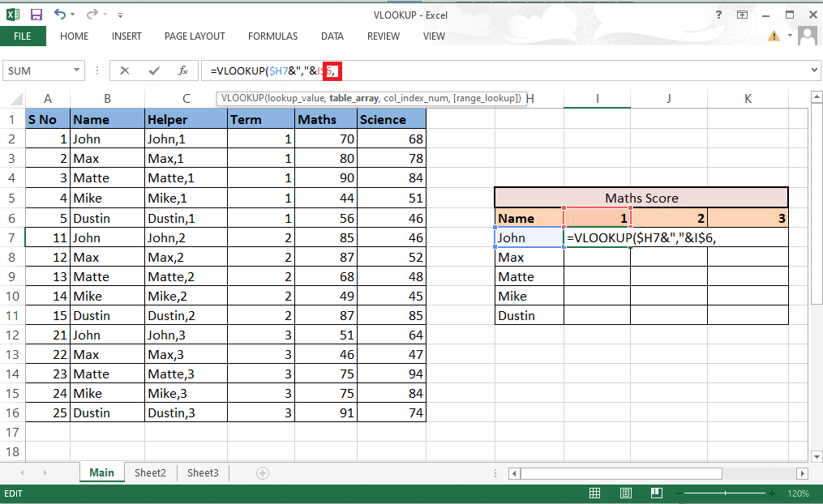Click col_index_num in the function tooltip

(x=416, y=98)
